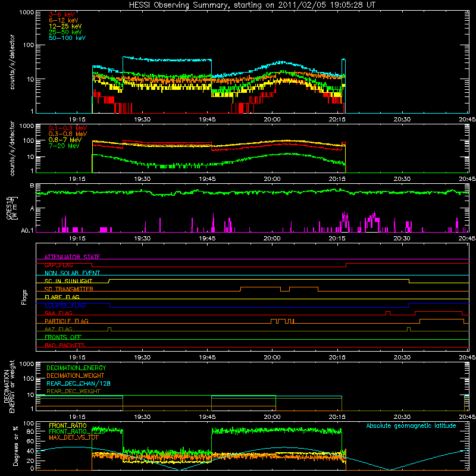Select the GAP_FLAG label
This screenshot has height=476, width=476.
tap(58, 265)
